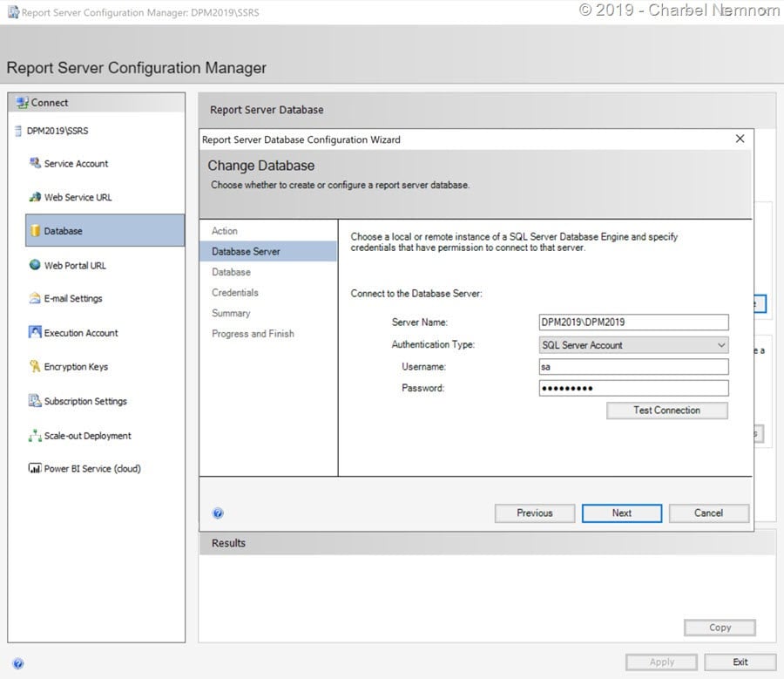Viewport: 784px width, 679px height.
Task: Click the Password input field
Action: [633, 388]
